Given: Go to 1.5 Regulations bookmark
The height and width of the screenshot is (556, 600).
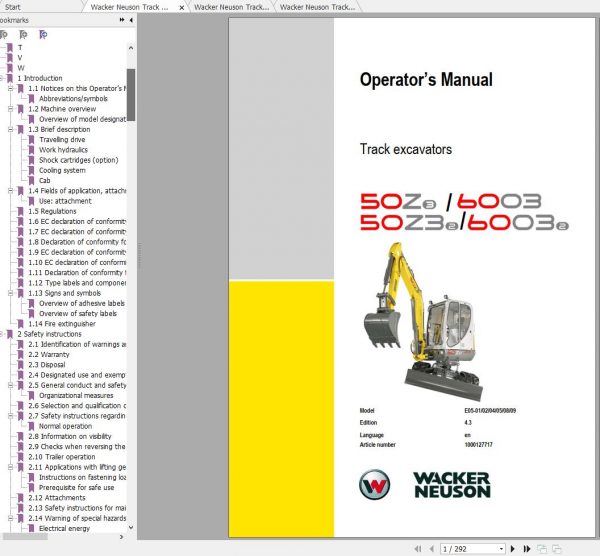Looking at the screenshot, I should (x=52, y=211).
